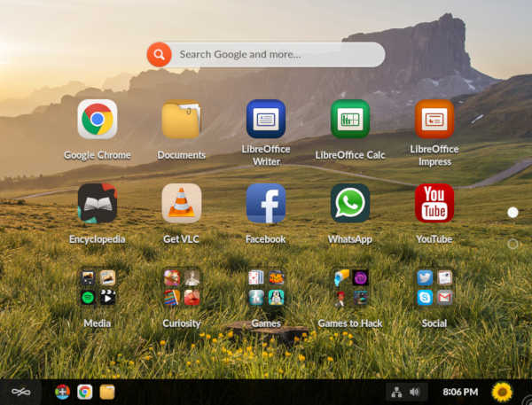Open the Encyclopedia app
532x405 pixels.
tap(97, 203)
